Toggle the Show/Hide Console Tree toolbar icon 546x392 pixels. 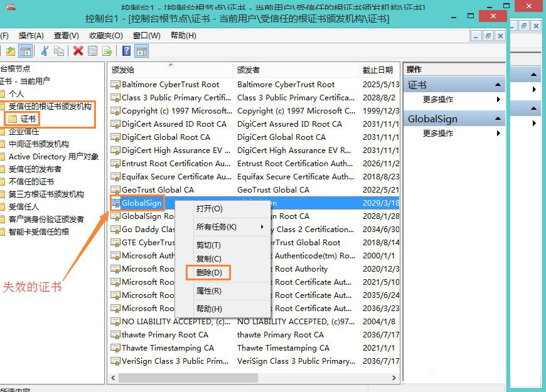click(26, 51)
